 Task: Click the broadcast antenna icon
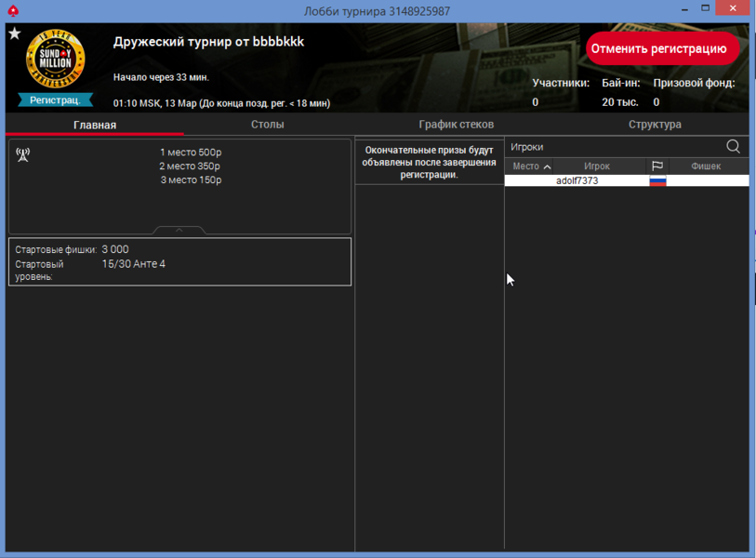pyautogui.click(x=23, y=154)
